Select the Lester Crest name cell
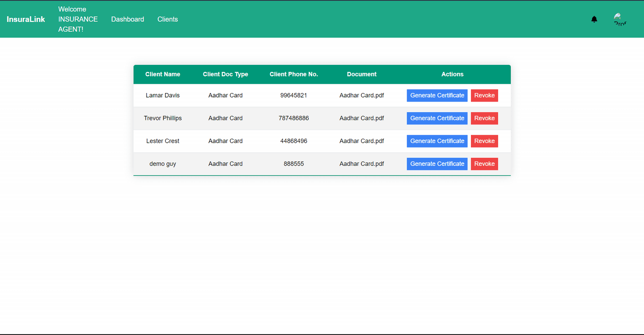 [x=163, y=141]
